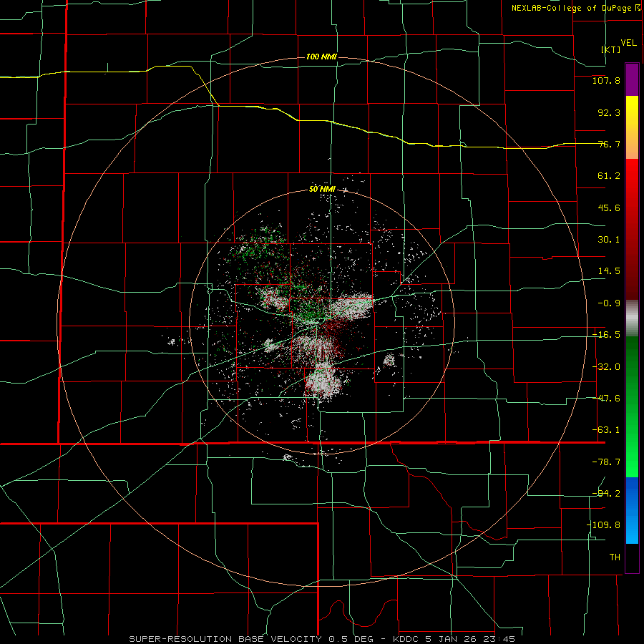Select the 61.2 value on the velocity scale
Screen dimensions: 644x644
click(x=609, y=176)
